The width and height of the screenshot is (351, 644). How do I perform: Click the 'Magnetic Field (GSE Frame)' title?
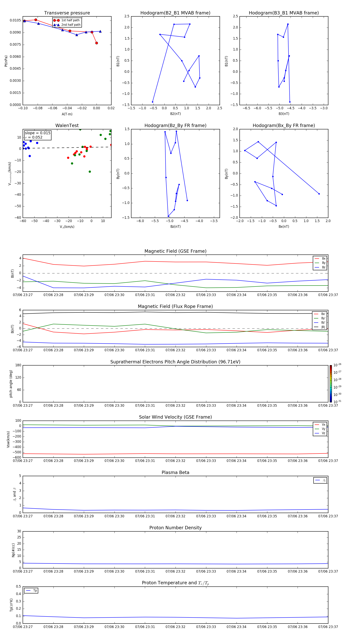[175, 251]
